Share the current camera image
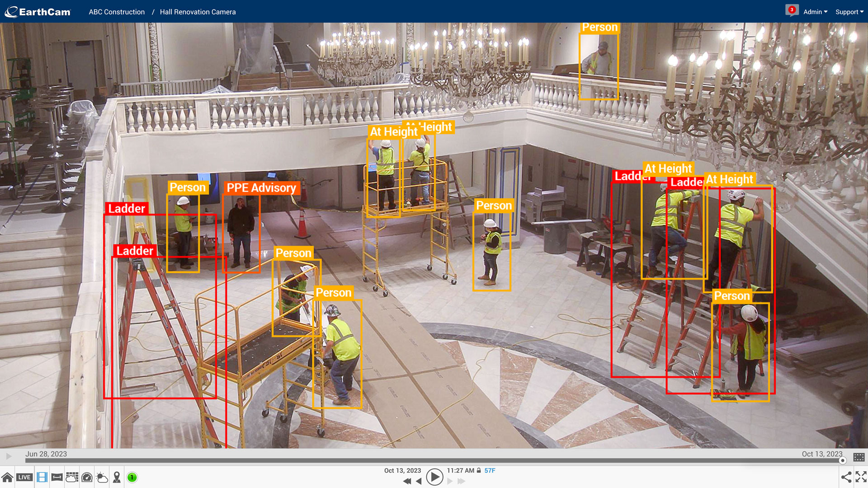868x488 pixels. [846, 477]
